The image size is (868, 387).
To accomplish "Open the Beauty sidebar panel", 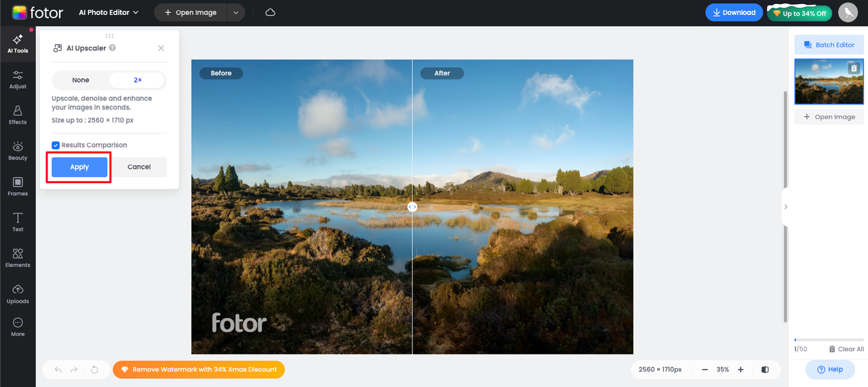I will 18,151.
